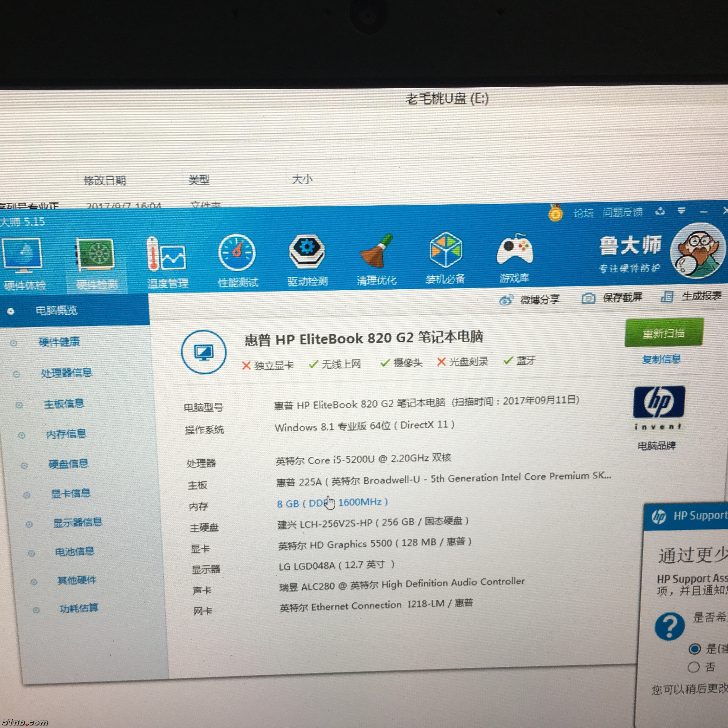The image size is (728, 728).
Task: Click the blue question mark icon in HP dialog
Action: [669, 626]
